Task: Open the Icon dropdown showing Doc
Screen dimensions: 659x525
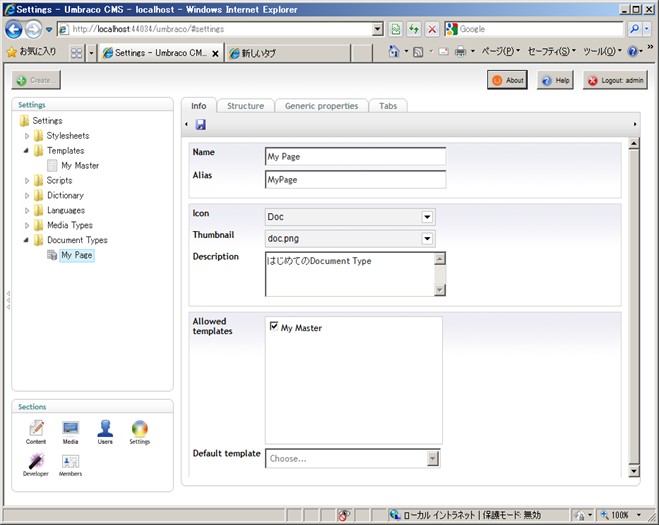Action: 427,217
